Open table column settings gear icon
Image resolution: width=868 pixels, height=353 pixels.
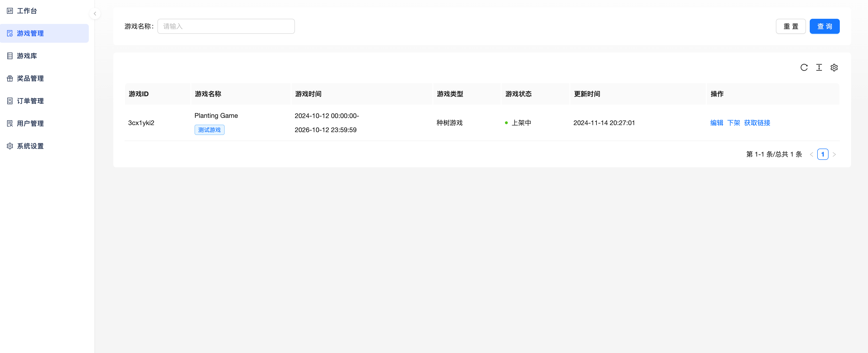click(x=834, y=67)
